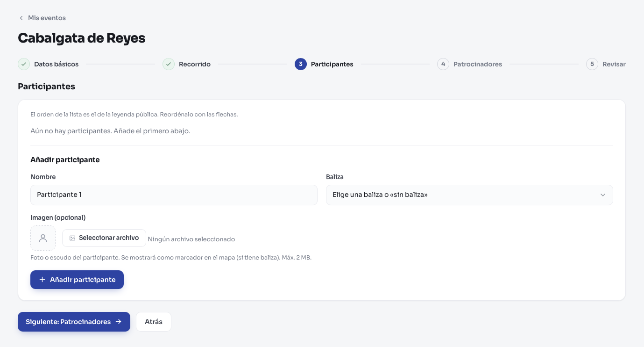Open the Patrocinadores step label
Image resolution: width=644 pixels, height=347 pixels.
point(478,64)
